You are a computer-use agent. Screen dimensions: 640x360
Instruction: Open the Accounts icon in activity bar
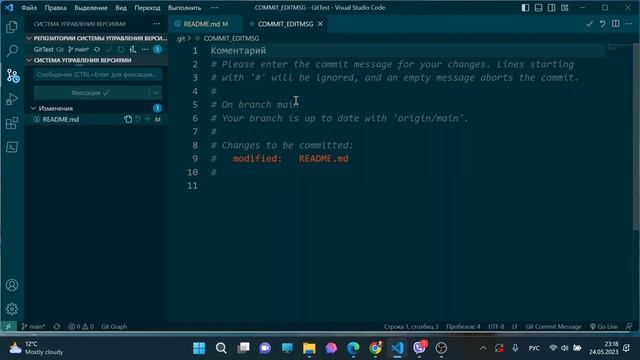[12, 285]
